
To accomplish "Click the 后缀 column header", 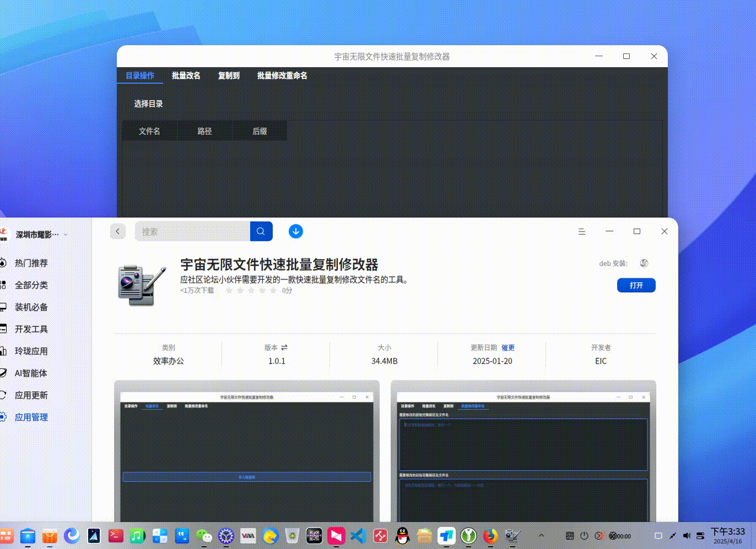I will (x=260, y=131).
